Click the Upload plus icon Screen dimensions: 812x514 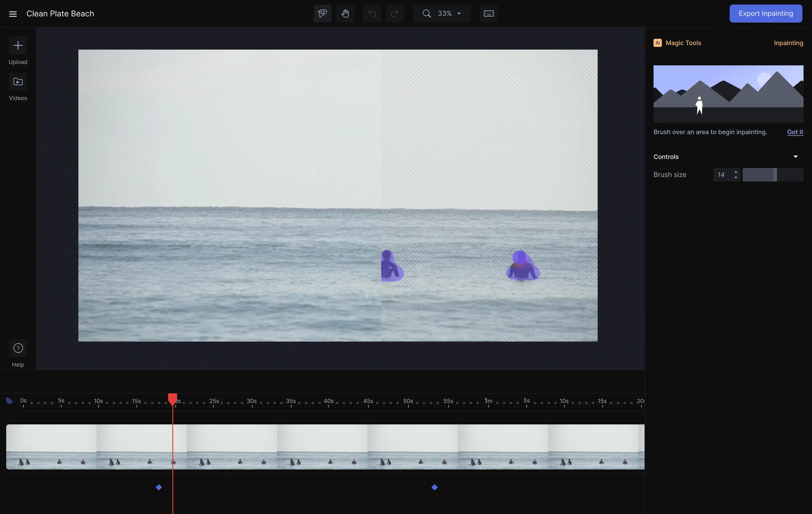coord(18,45)
